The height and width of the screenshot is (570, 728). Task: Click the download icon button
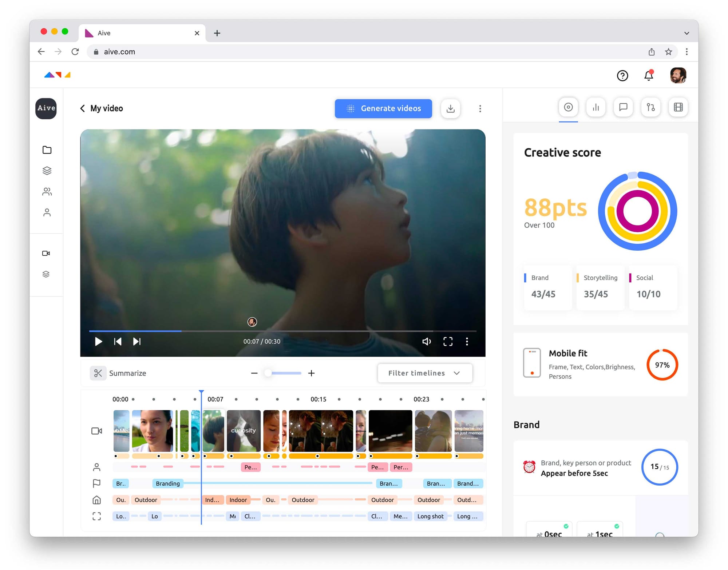[x=450, y=108]
